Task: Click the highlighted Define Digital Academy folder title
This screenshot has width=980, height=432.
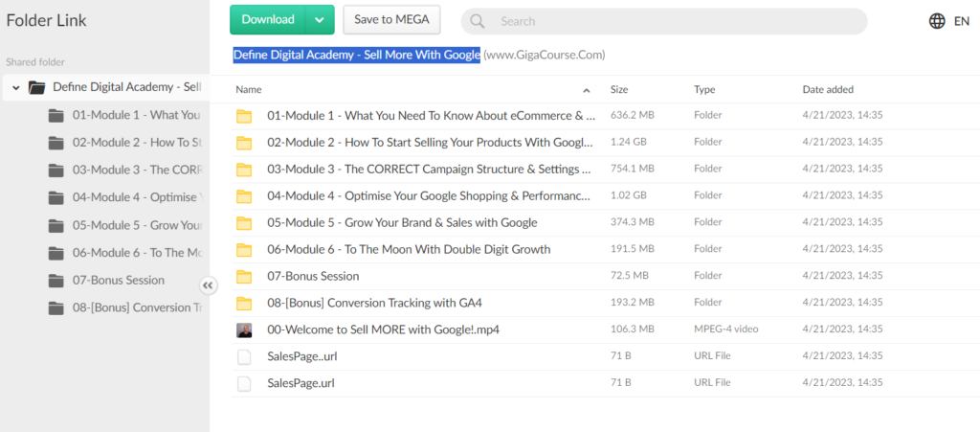Action: coord(357,55)
